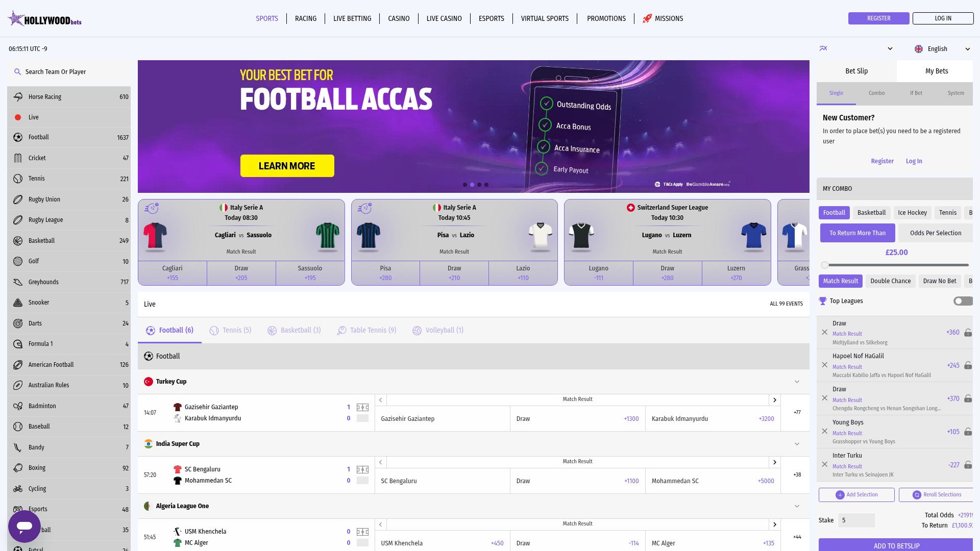Open Basketball icon in the sports sidebar
This screenshot has height=551, width=980.
pos(18,241)
